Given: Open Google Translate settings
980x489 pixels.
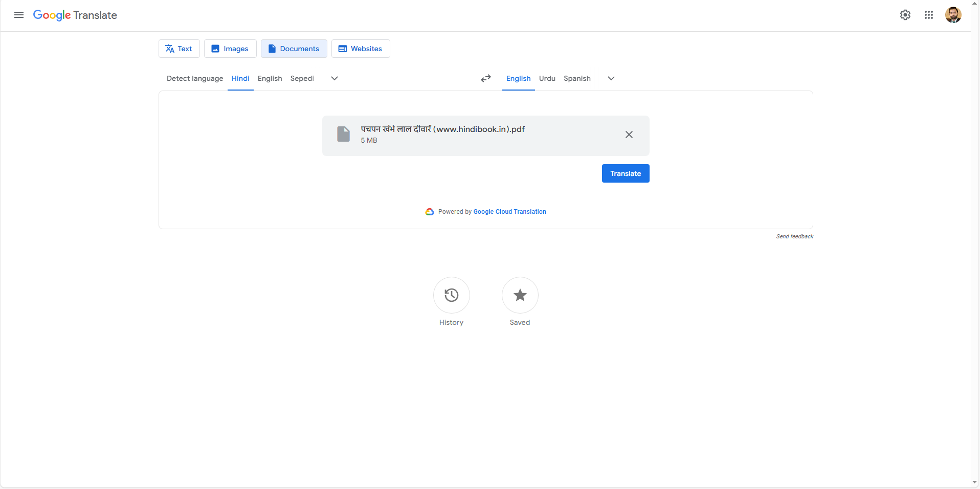Looking at the screenshot, I should tap(905, 15).
